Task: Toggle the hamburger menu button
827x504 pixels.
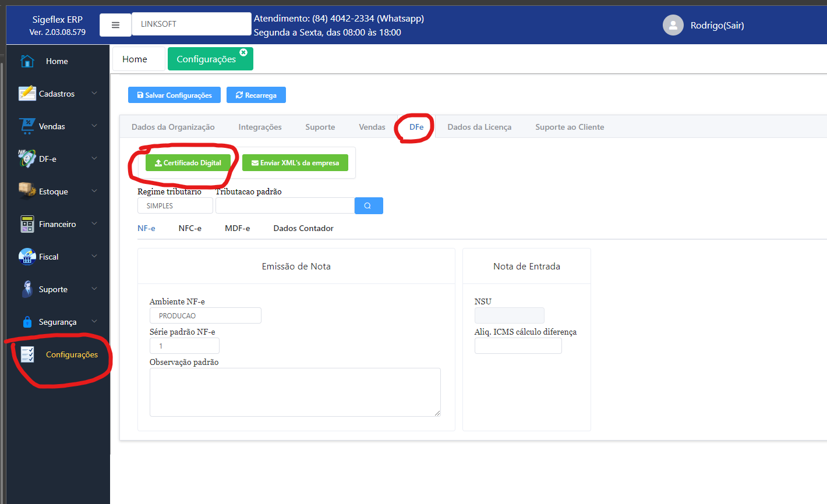Action: click(115, 25)
